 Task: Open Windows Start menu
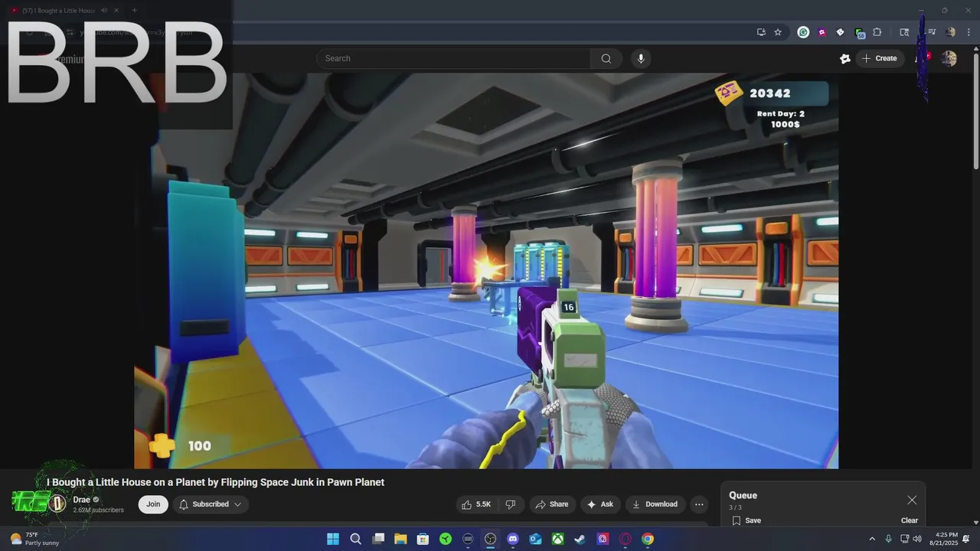click(x=333, y=539)
